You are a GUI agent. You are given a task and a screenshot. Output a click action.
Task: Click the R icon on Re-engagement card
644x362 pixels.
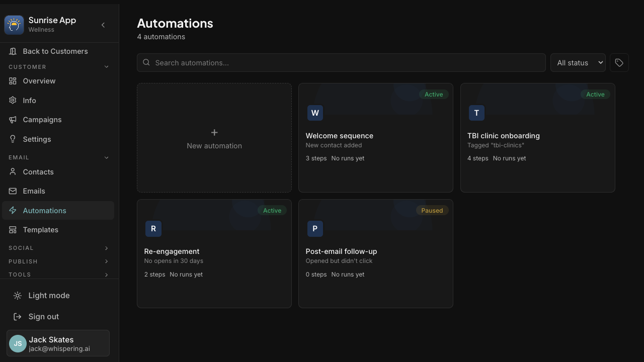[153, 229]
